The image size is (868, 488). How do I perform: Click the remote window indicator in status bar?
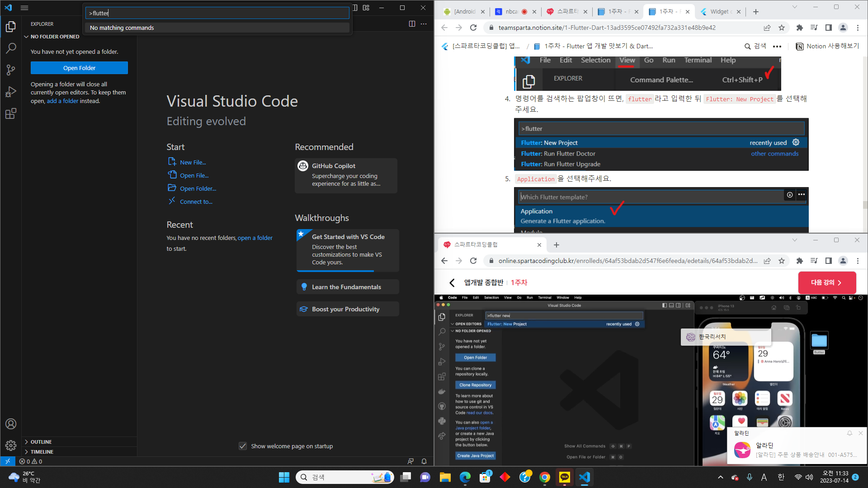coord(8,461)
